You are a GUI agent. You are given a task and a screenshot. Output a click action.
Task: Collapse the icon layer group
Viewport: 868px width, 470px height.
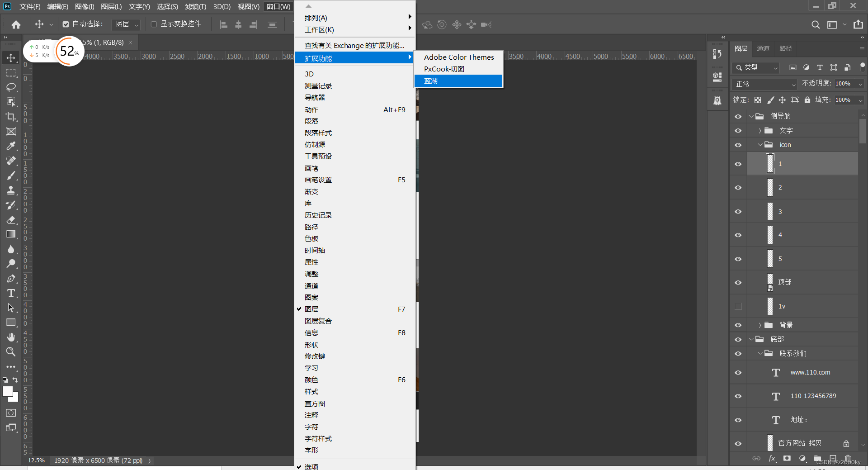760,145
